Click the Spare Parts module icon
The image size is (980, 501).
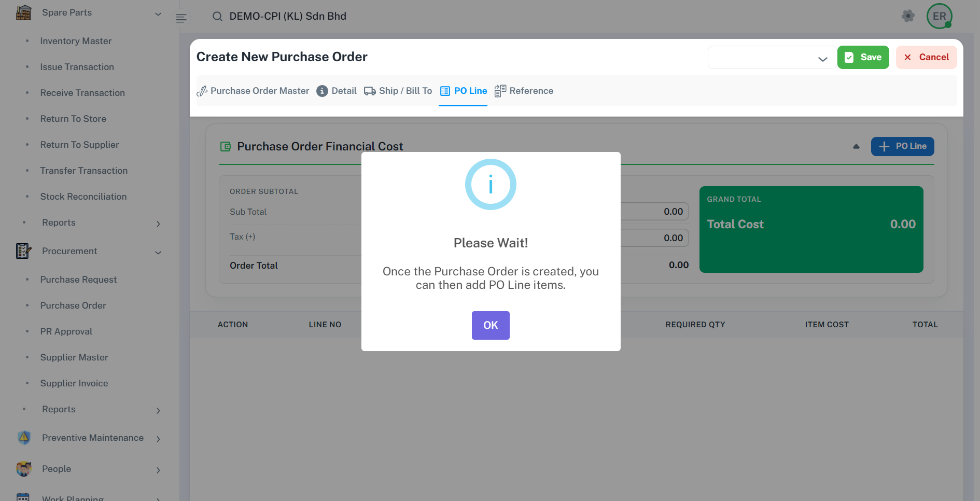click(x=24, y=13)
